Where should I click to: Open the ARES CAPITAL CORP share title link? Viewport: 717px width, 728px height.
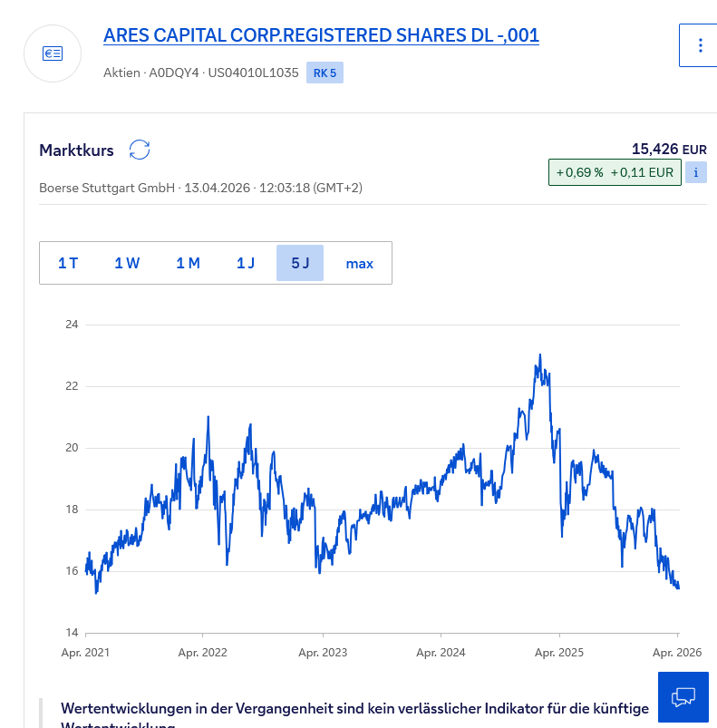coord(322,35)
